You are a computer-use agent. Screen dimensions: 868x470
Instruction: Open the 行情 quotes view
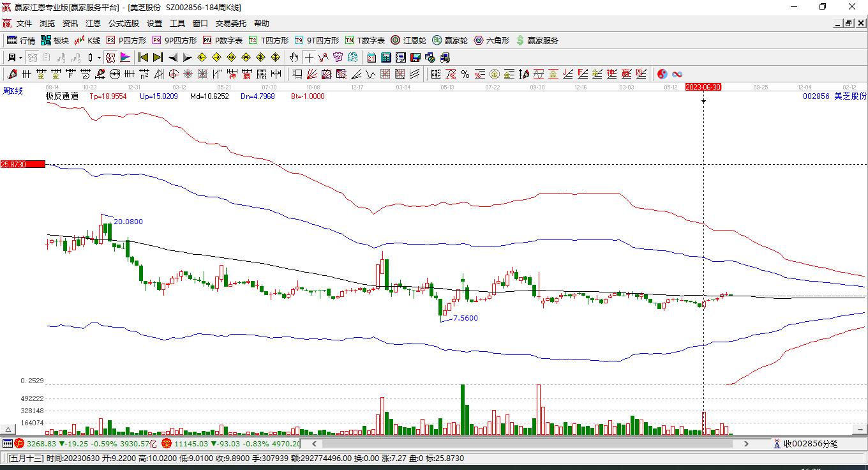tap(21, 40)
